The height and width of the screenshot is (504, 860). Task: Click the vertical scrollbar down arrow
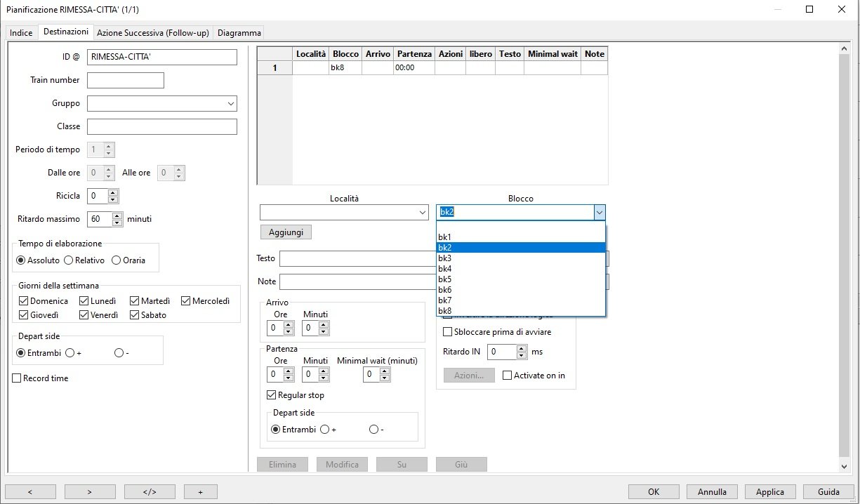(844, 467)
